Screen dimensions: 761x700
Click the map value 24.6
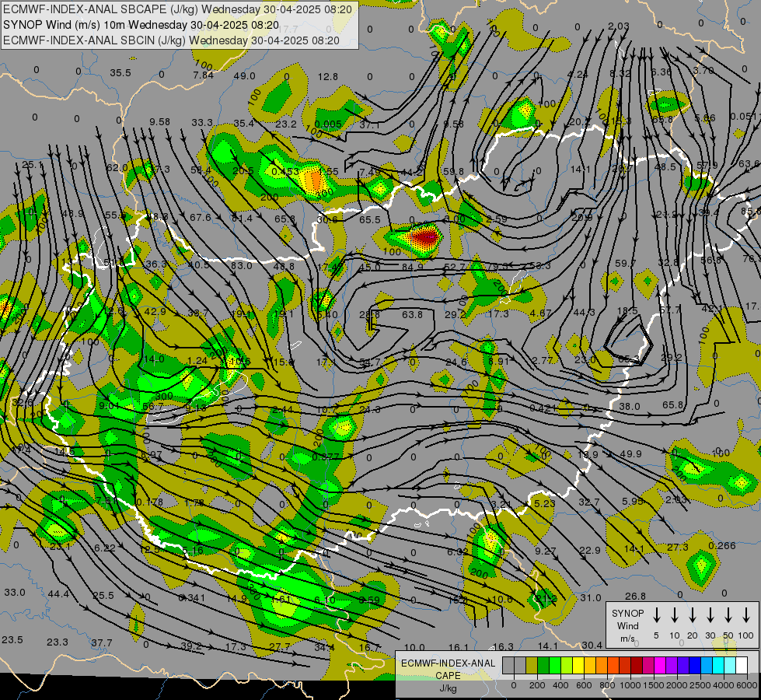[x=456, y=362]
